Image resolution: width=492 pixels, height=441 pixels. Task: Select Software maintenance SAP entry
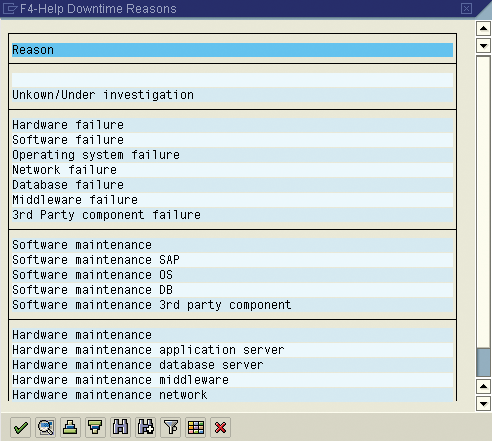[232, 260]
